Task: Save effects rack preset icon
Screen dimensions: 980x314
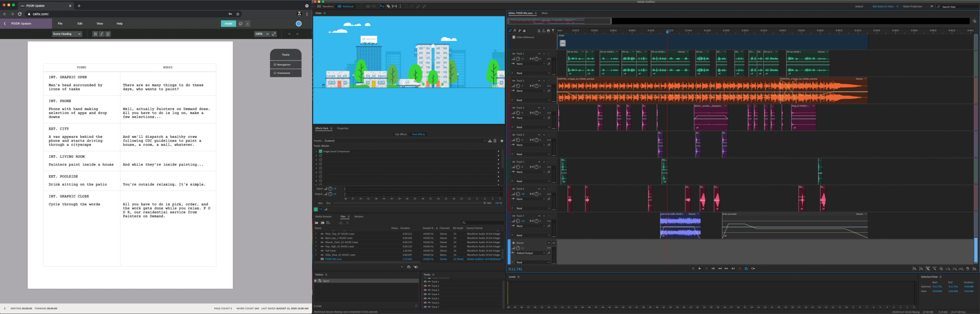Action: point(490,141)
